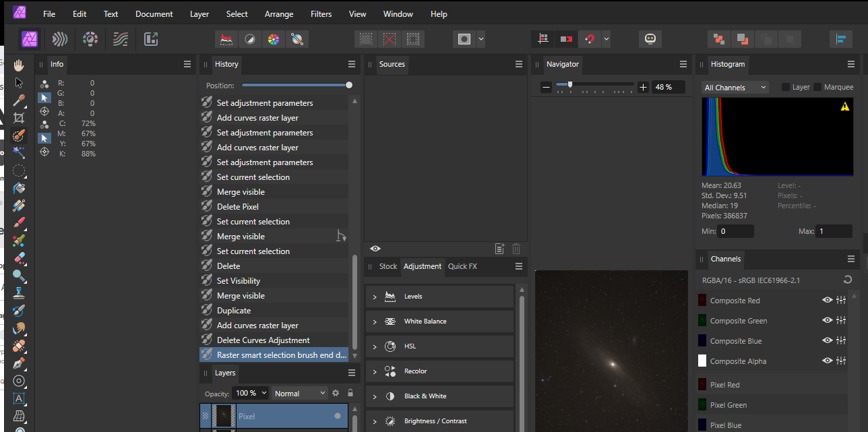
Task: Open the blend mode dropdown showing Normal
Action: [x=299, y=393]
